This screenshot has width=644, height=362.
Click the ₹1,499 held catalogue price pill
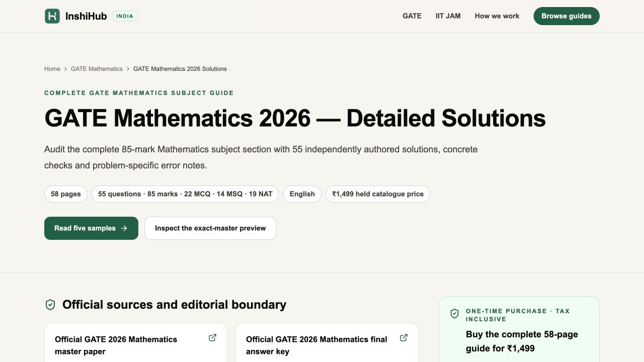378,194
